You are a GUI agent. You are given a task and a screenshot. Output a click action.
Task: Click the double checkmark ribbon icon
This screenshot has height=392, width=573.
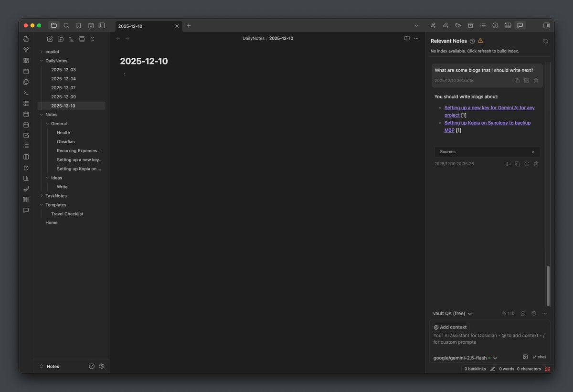click(26, 189)
